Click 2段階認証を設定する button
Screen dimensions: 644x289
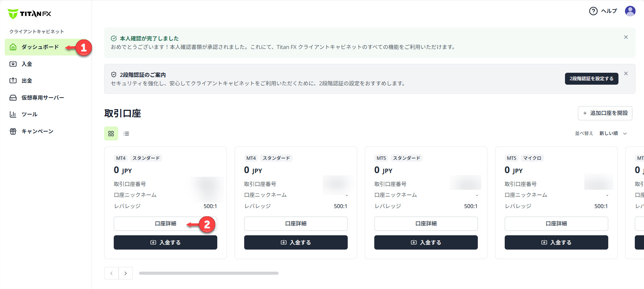point(591,79)
